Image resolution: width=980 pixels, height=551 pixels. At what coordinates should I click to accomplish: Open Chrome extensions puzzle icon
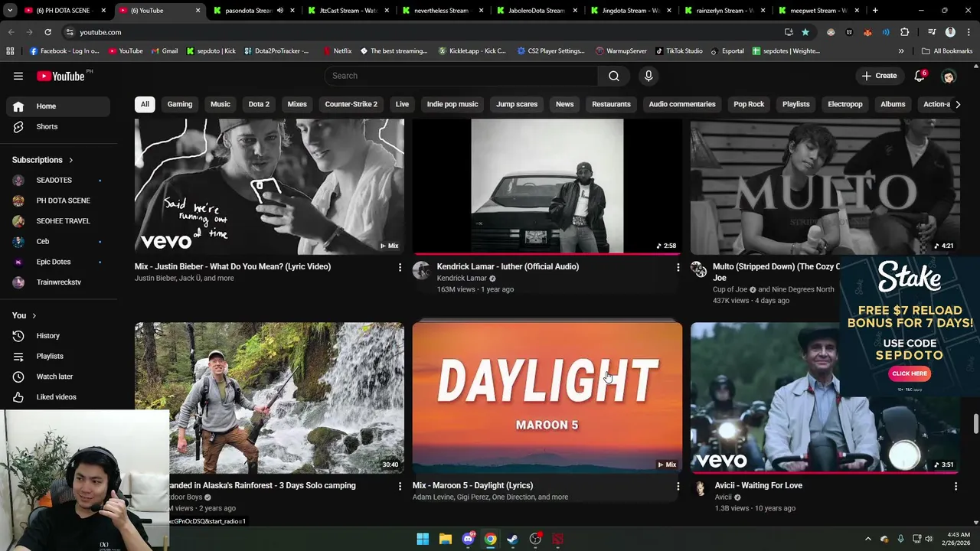[x=905, y=32]
